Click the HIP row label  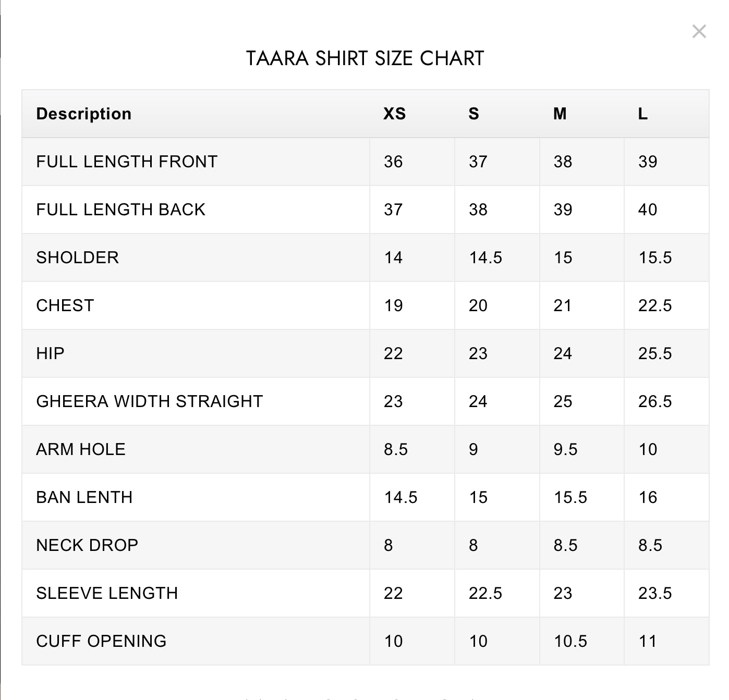[x=50, y=353]
